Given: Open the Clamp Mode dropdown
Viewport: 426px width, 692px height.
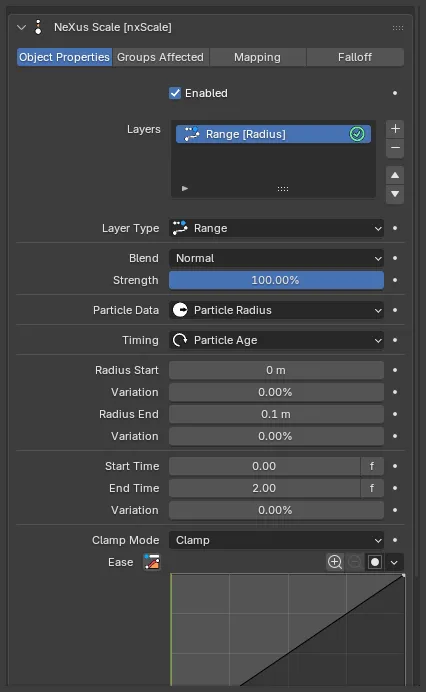Looking at the screenshot, I should 276,541.
